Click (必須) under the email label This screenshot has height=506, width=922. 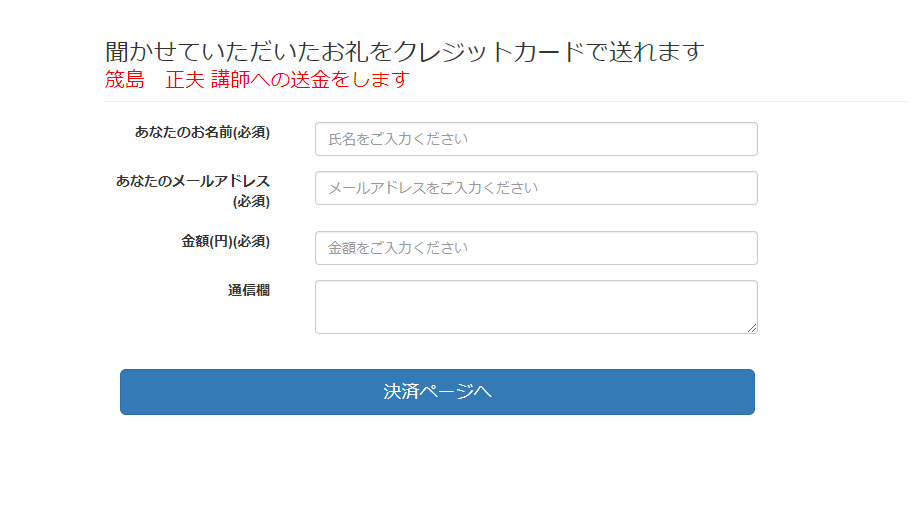tap(251, 201)
